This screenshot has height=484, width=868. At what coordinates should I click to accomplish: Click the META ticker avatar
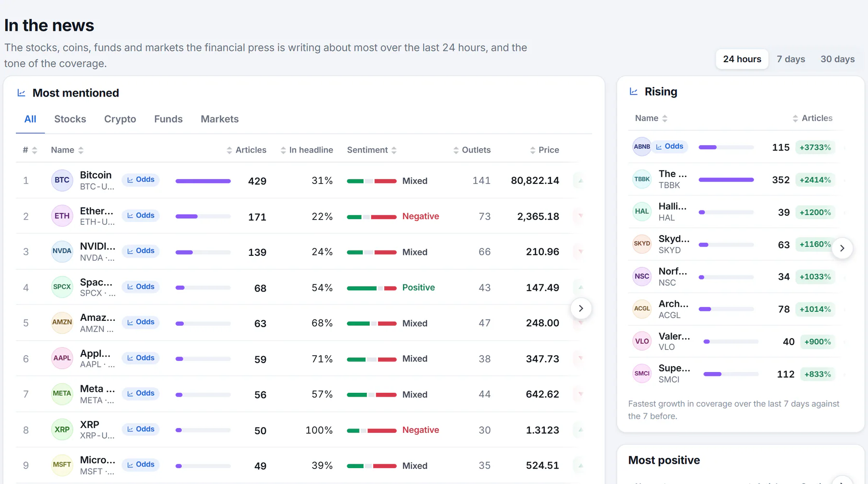62,393
